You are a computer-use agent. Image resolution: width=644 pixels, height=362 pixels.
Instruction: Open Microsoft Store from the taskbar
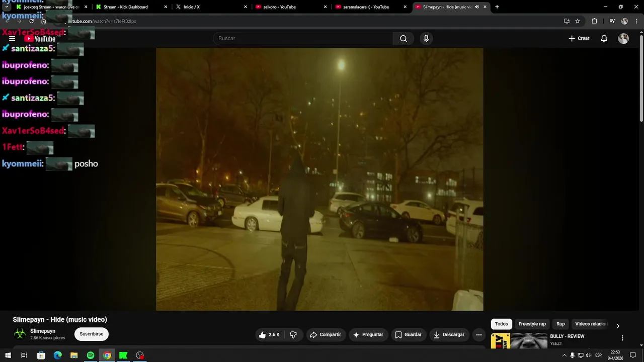pyautogui.click(x=41, y=355)
